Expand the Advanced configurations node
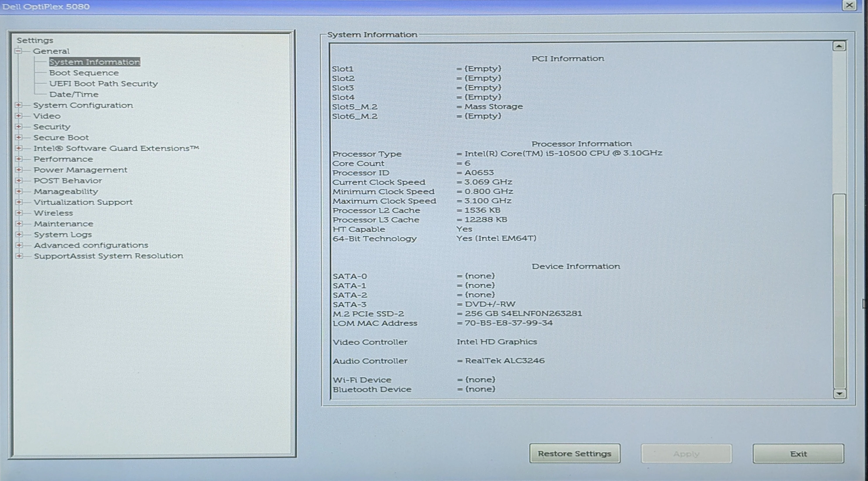 19,245
